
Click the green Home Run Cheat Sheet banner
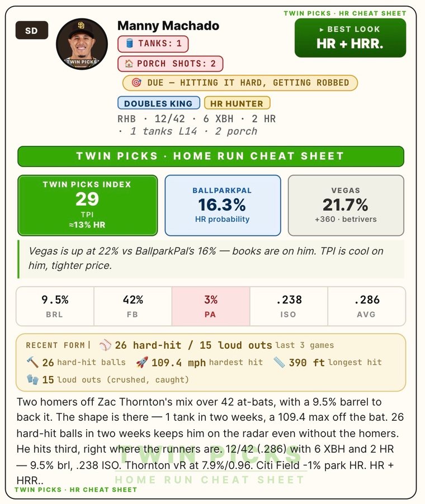point(211,156)
